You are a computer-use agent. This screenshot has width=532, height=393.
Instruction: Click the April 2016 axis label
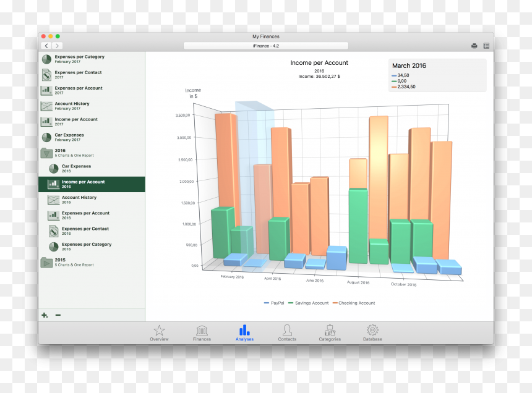272,279
